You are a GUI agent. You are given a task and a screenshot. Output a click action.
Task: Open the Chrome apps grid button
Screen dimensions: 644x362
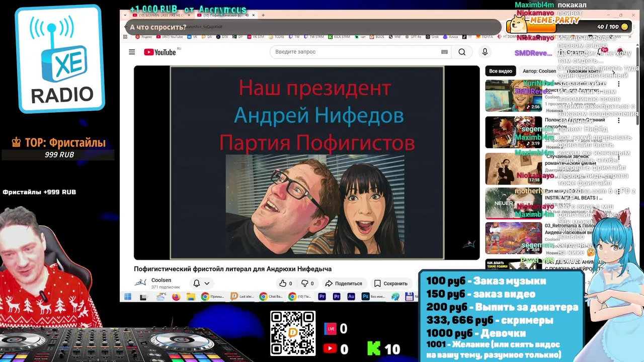click(125, 37)
